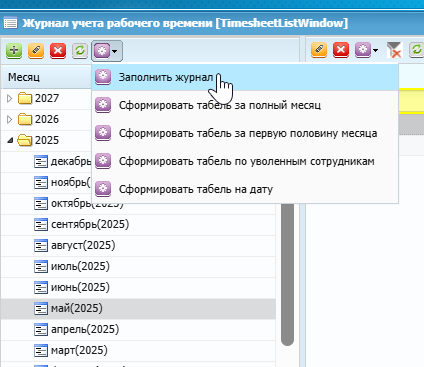Expand the 2027 folder arrow
The image size is (424, 367).
click(x=10, y=98)
